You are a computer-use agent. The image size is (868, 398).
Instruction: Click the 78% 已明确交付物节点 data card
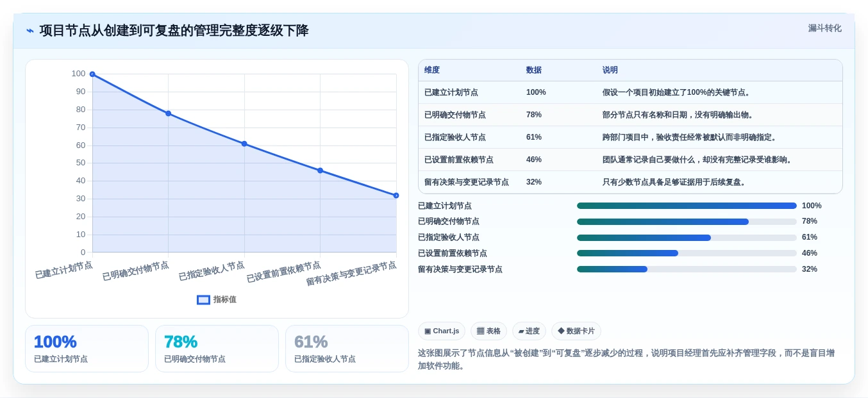[217, 349]
